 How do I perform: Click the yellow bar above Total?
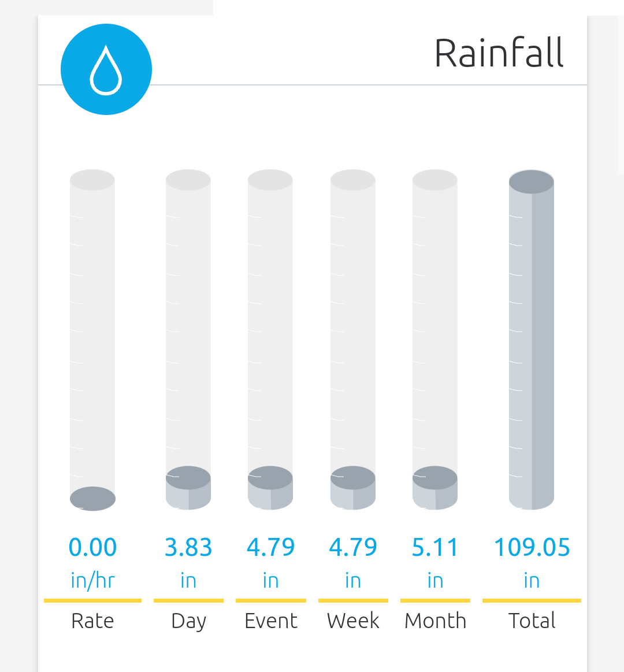pos(532,600)
